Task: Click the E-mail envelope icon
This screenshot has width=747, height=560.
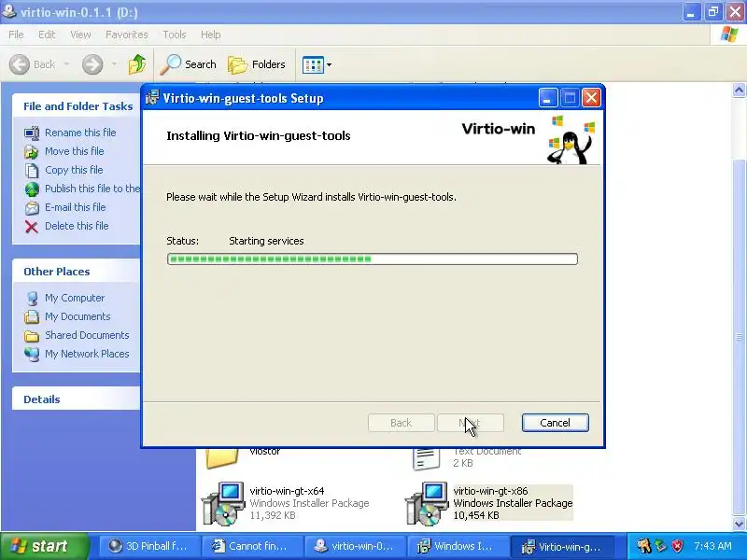Action: click(x=32, y=207)
